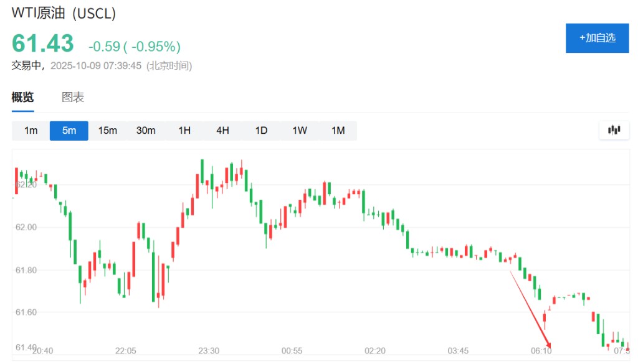Click the 61.43 current price
Image resolution: width=638 pixels, height=364 pixels.
point(43,44)
